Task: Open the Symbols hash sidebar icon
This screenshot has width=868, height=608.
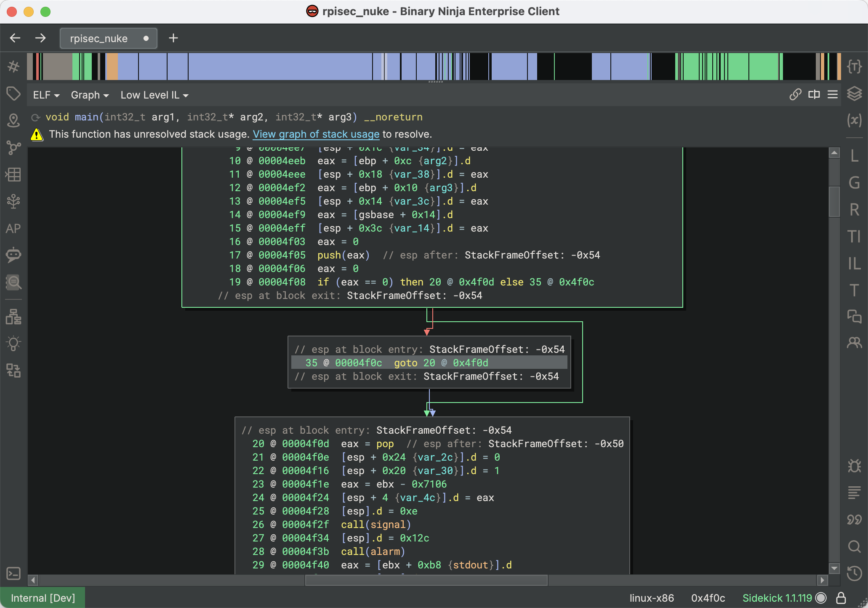Action: (x=13, y=66)
